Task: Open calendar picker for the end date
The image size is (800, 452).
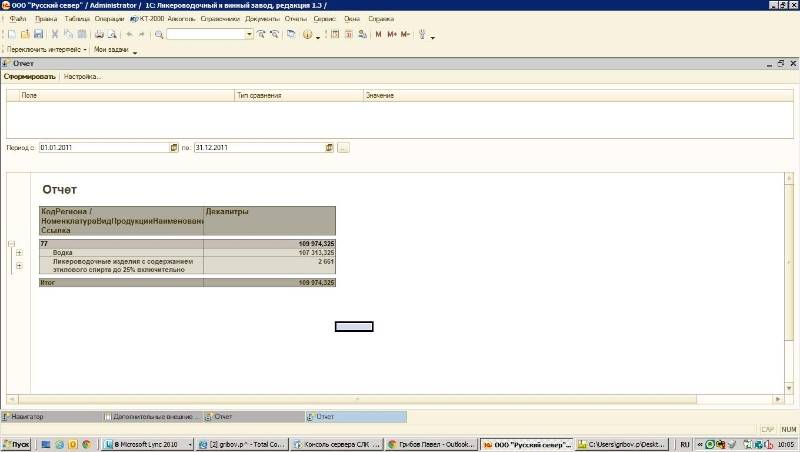Action: click(329, 148)
